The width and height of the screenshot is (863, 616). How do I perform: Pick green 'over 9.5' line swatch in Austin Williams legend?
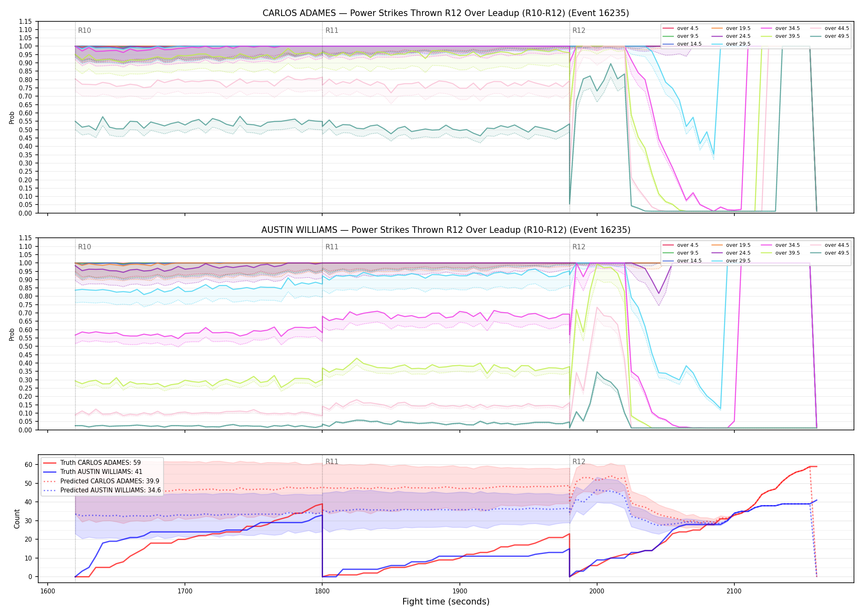(x=668, y=253)
